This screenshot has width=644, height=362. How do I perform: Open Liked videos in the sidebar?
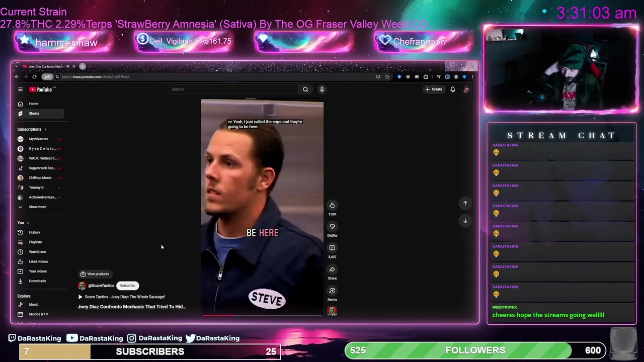point(40,261)
